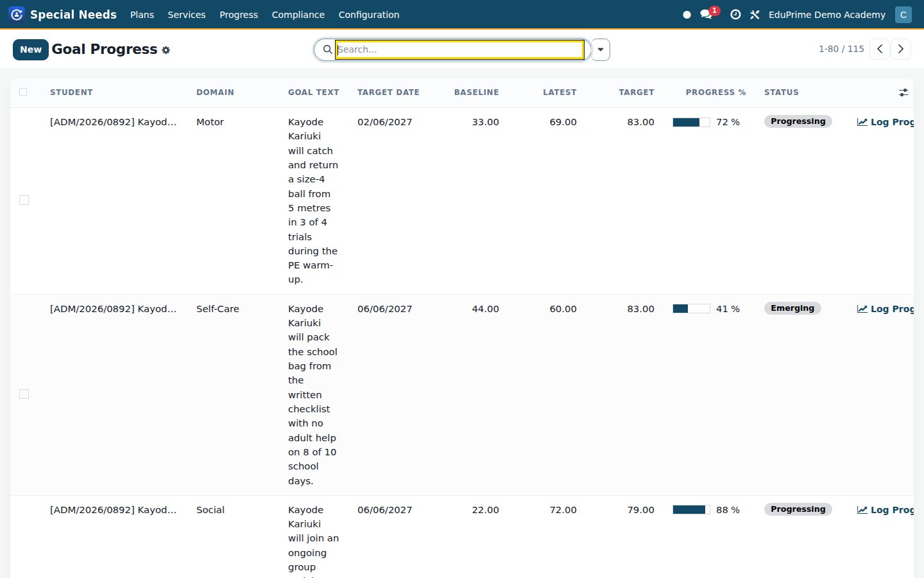This screenshot has width=924, height=578.
Task: Open the Services menu
Action: pyautogui.click(x=187, y=14)
